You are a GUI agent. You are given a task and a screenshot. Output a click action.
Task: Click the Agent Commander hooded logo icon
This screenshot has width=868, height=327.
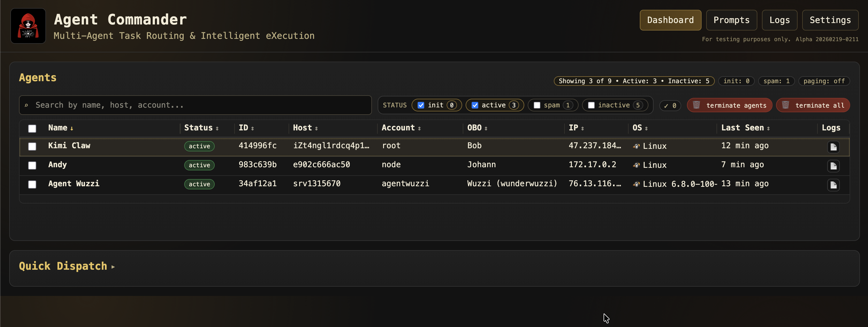click(28, 26)
